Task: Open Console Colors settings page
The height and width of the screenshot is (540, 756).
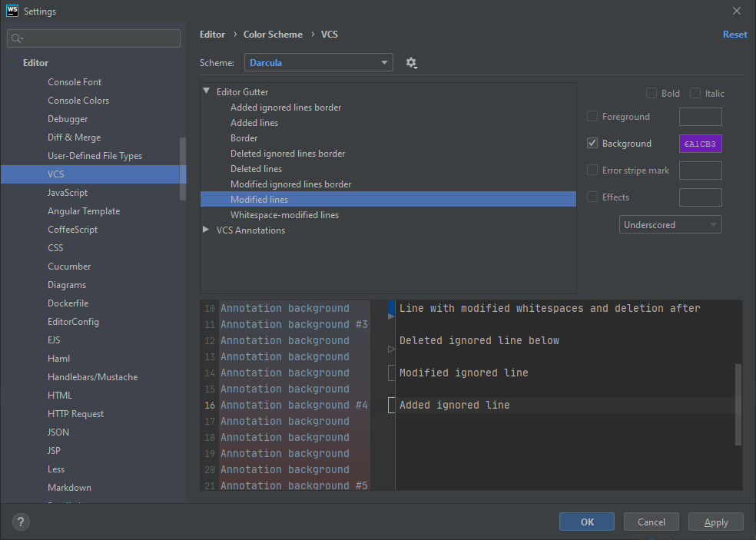Action: (78, 101)
